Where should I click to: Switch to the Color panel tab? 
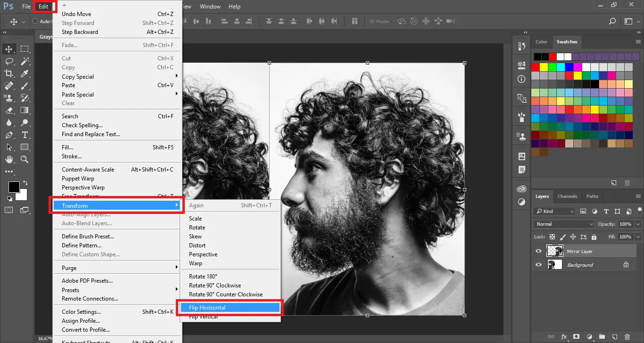coord(541,42)
